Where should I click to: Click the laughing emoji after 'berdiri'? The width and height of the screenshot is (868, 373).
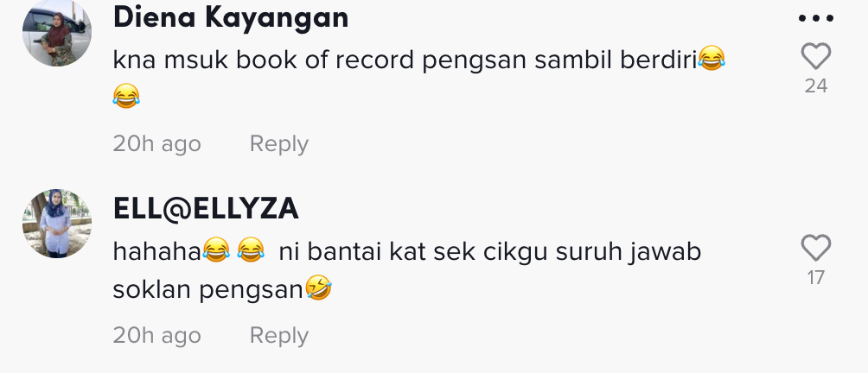(x=712, y=59)
